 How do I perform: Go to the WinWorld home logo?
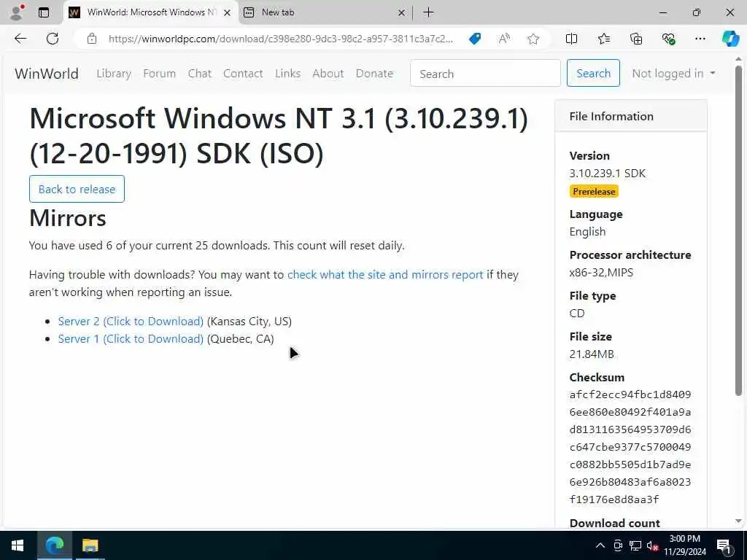[47, 74]
